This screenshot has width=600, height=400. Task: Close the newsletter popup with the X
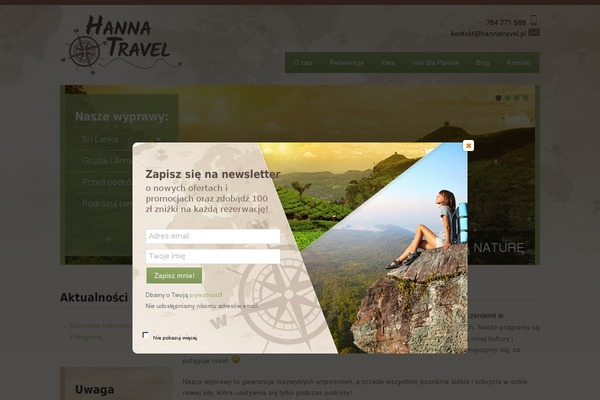pyautogui.click(x=468, y=145)
